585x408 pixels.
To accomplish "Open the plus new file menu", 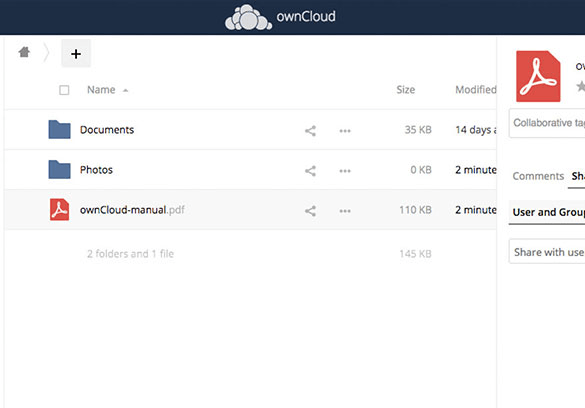I will 76,54.
